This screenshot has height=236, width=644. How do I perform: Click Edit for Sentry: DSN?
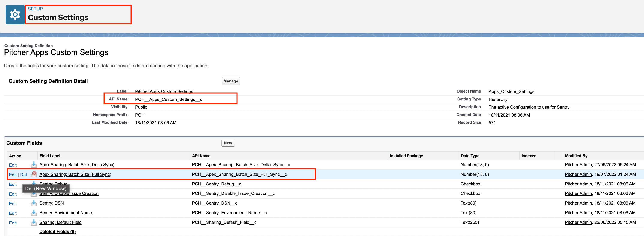(x=13, y=203)
